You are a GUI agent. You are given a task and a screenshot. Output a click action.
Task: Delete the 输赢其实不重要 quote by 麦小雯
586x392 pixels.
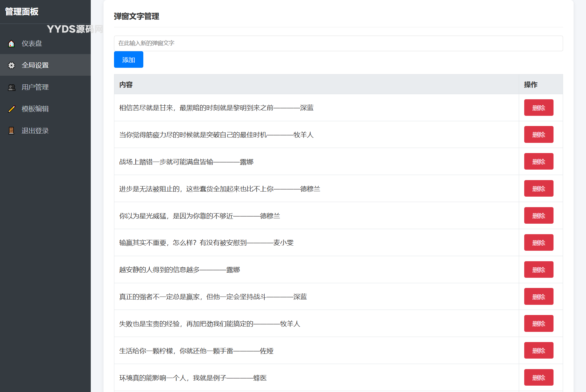539,243
